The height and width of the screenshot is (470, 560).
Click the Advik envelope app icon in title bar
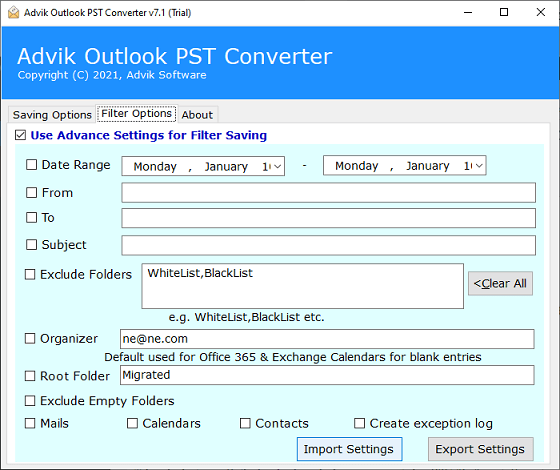tap(13, 12)
